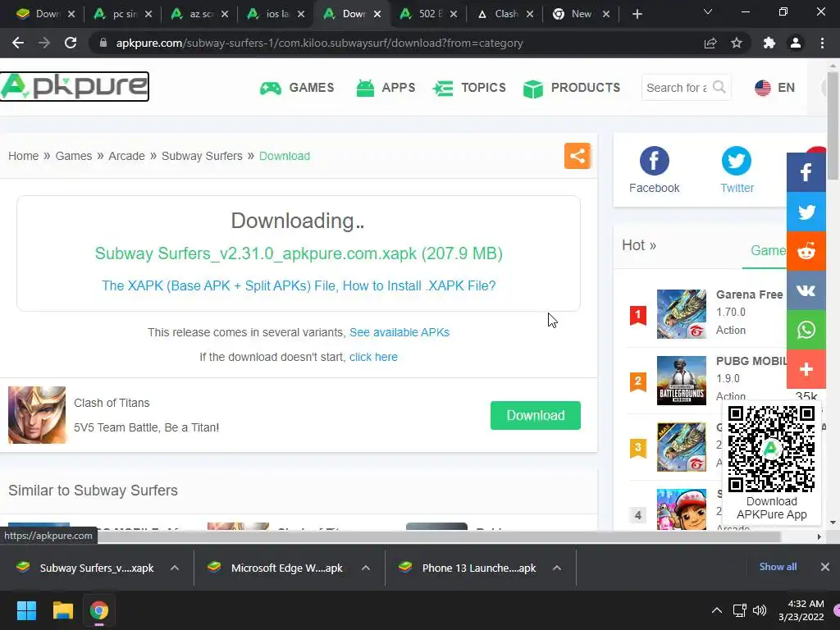Reload the page
This screenshot has width=840, height=630.
click(x=71, y=43)
